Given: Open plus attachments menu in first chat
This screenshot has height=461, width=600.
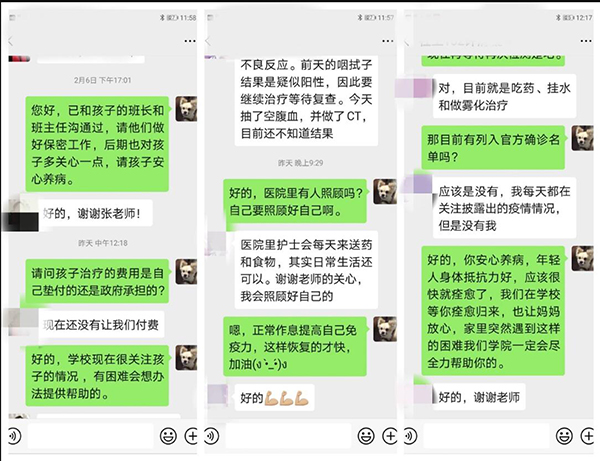Looking at the screenshot, I should [x=191, y=436].
